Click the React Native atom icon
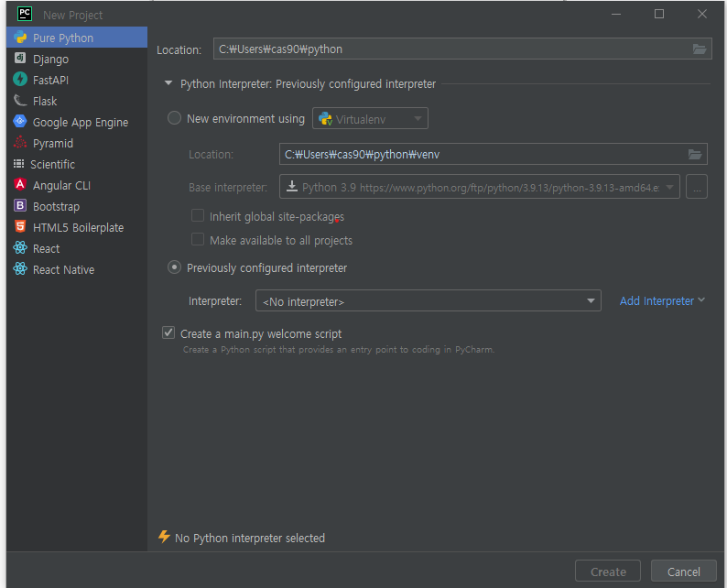This screenshot has width=727, height=588. point(20,269)
